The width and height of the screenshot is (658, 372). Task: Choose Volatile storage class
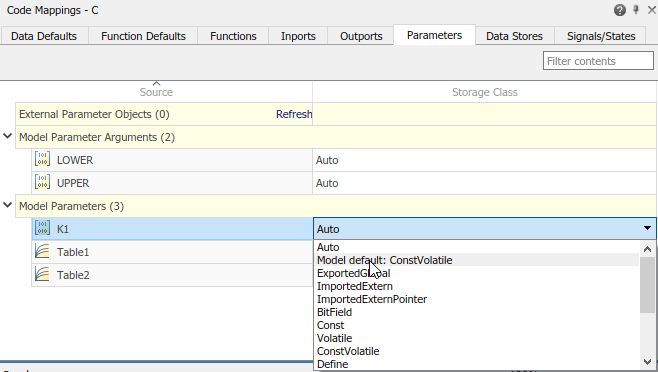pos(478,338)
